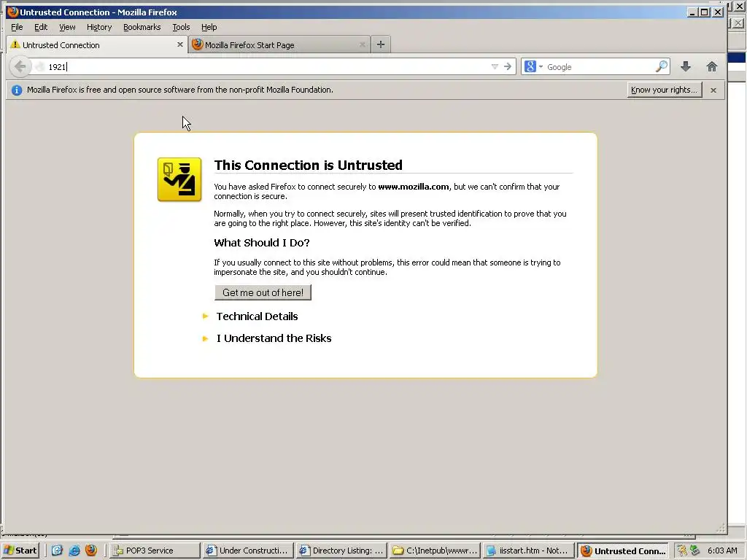Screen dimensions: 747x560
Task: Switch to C:\Inetpub\wwwroot folder taskbar window
Action: pyautogui.click(x=435, y=551)
